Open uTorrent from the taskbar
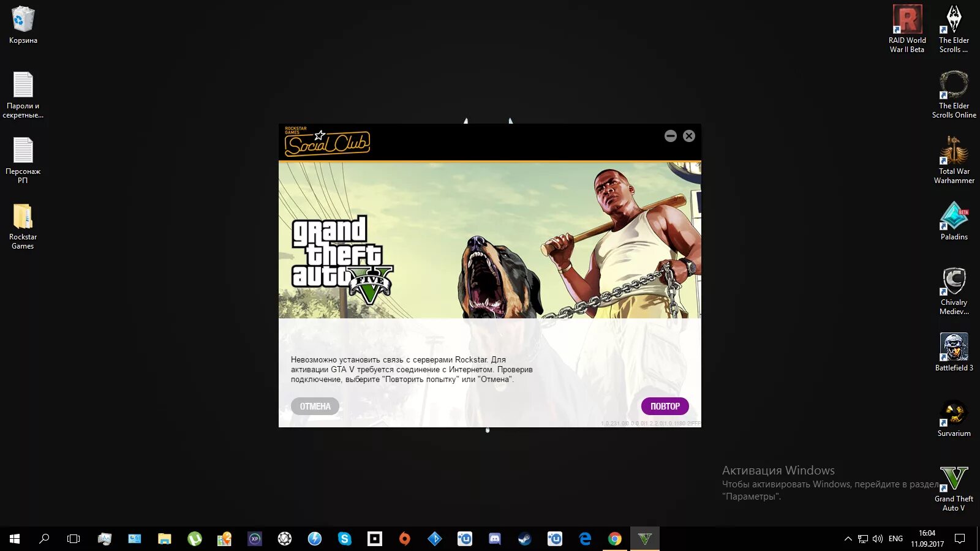Viewport: 980px width, 551px height. (x=194, y=539)
